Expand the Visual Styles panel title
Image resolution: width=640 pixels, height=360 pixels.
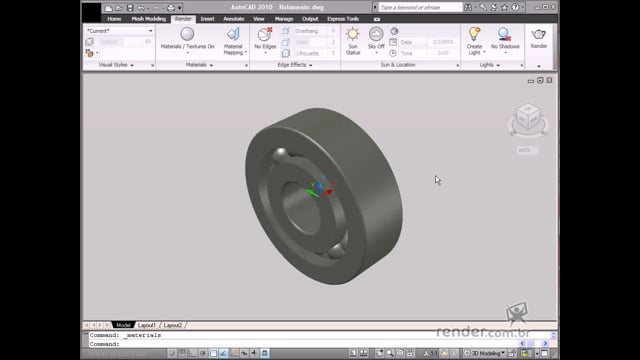117,65
